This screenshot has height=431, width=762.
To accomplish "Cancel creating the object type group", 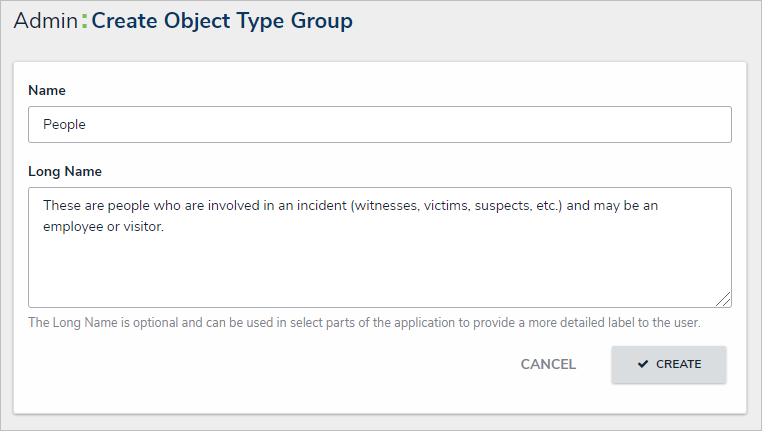I will click(548, 365).
